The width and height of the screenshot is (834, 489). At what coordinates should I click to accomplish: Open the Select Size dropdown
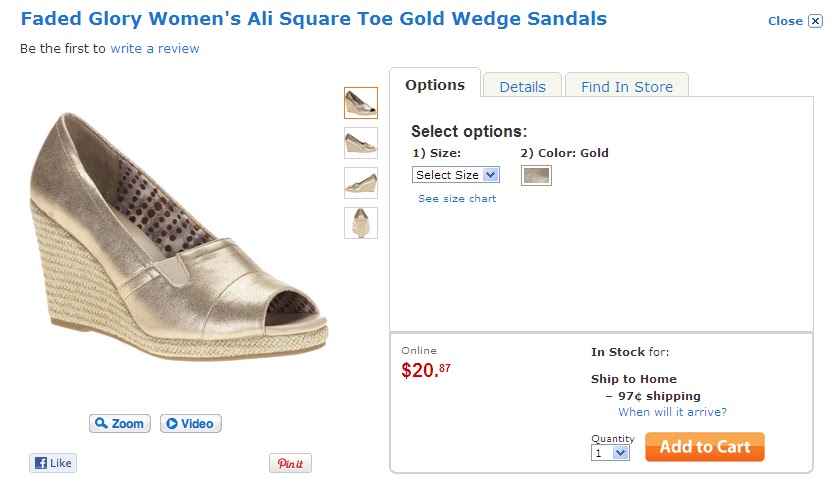[x=456, y=174]
